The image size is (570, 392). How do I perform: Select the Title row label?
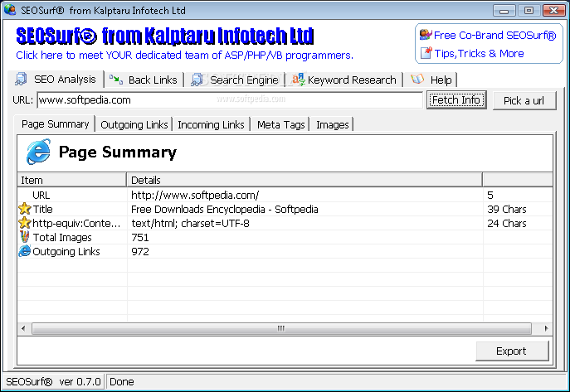click(43, 210)
